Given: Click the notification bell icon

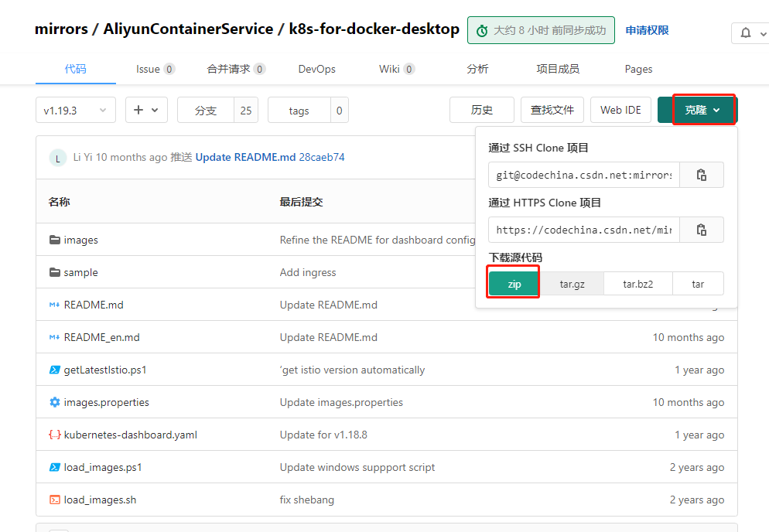Looking at the screenshot, I should pyautogui.click(x=746, y=32).
